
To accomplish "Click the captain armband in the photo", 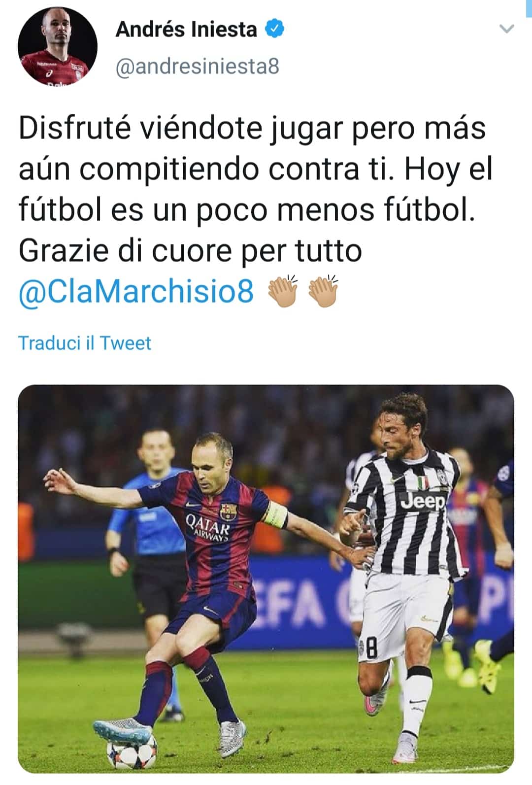I will pyautogui.click(x=275, y=516).
